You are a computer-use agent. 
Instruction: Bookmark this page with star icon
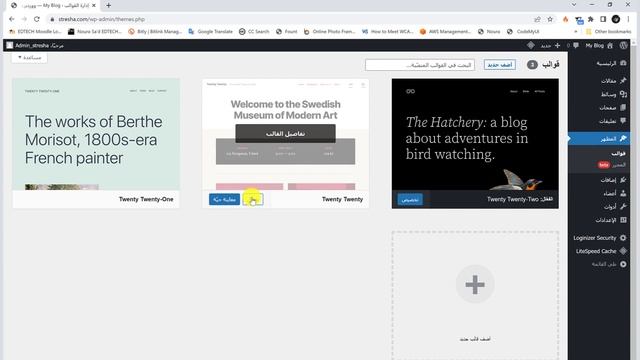(550, 19)
